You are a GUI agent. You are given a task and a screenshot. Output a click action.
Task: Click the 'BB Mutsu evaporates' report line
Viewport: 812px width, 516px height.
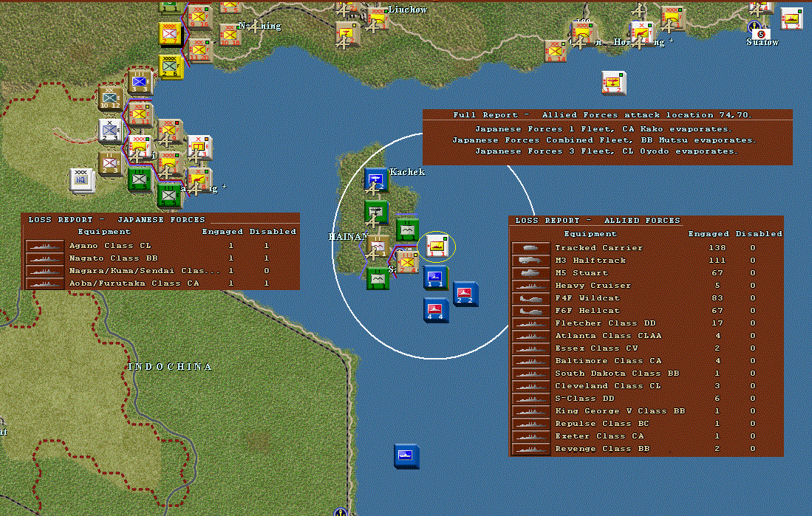click(604, 140)
